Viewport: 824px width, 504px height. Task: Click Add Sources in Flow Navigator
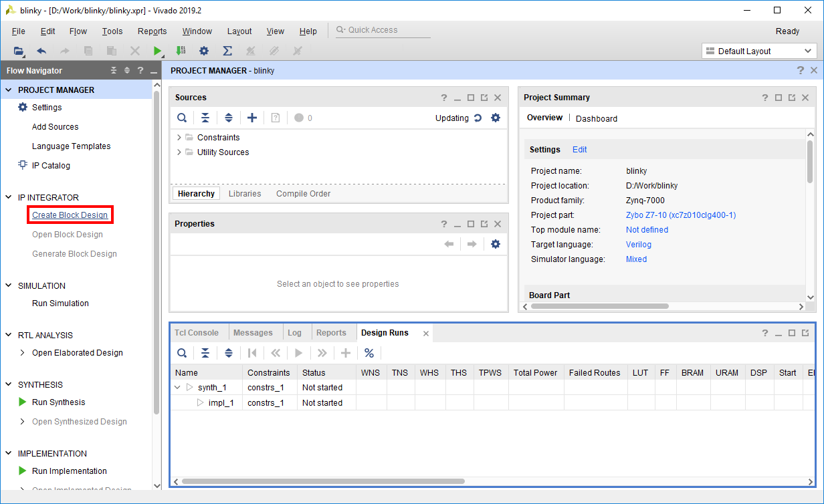(56, 127)
